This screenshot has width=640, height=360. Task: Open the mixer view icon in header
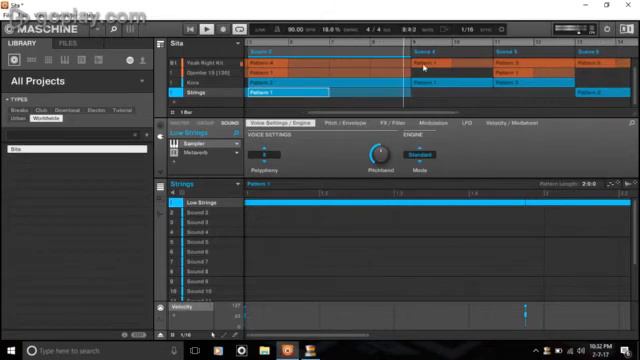coord(130,29)
